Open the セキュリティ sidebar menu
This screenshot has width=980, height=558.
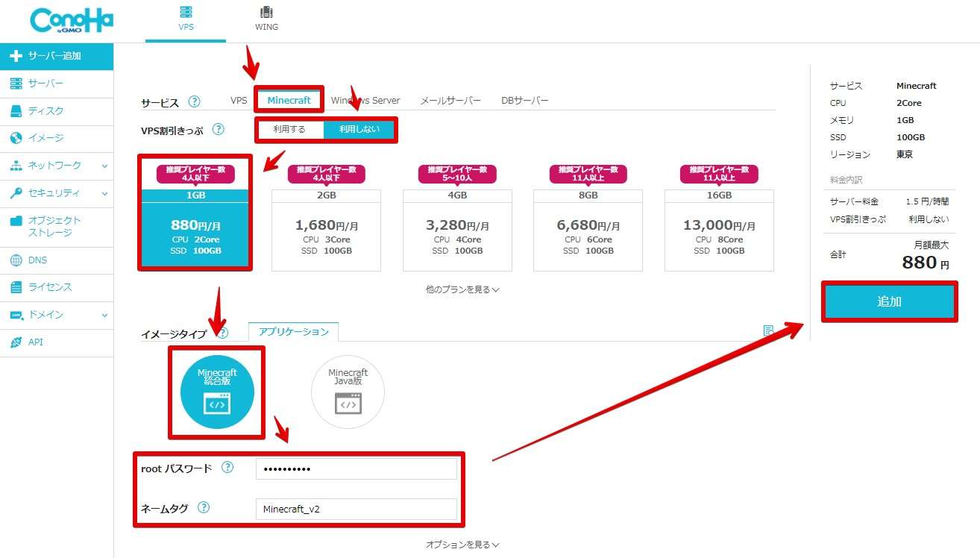click(57, 193)
